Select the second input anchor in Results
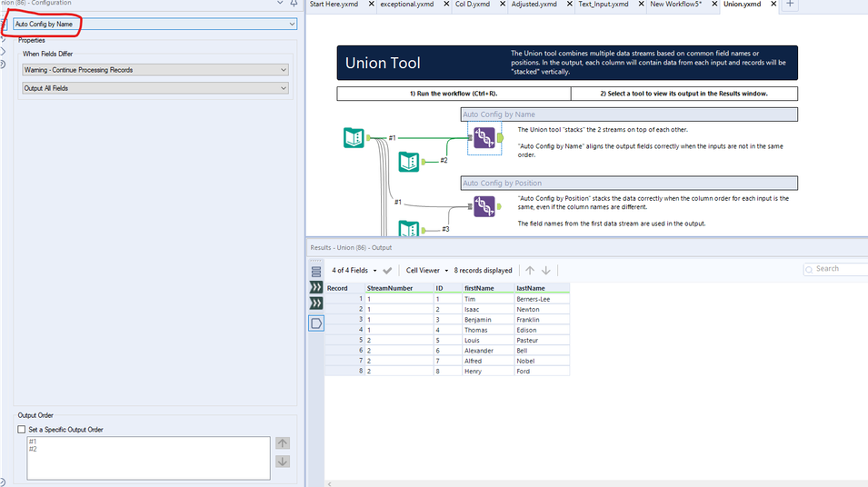The image size is (868, 487). click(x=316, y=303)
